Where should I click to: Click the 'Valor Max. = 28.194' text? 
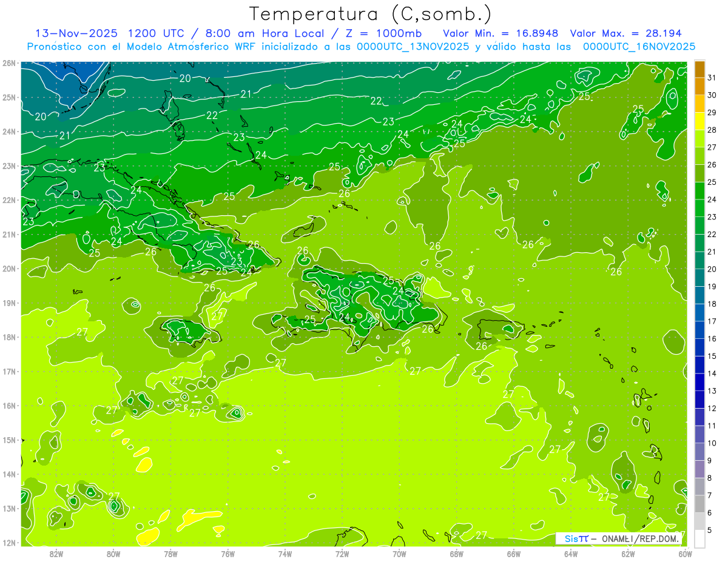626,33
